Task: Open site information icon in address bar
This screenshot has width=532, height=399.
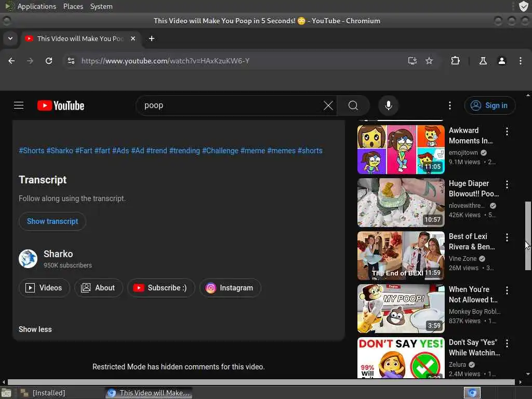Action: tap(71, 61)
